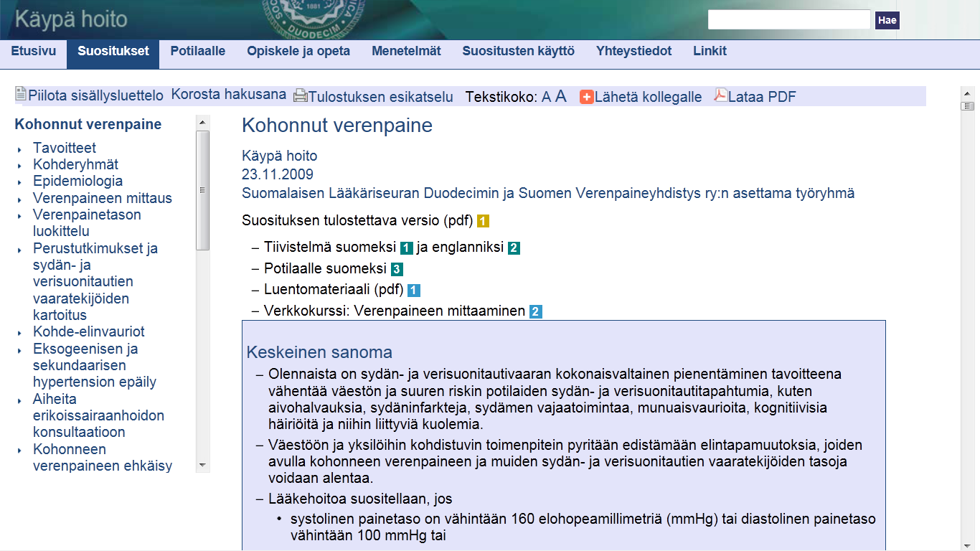Open blue badge 1 after Luentomateriaali

413,291
